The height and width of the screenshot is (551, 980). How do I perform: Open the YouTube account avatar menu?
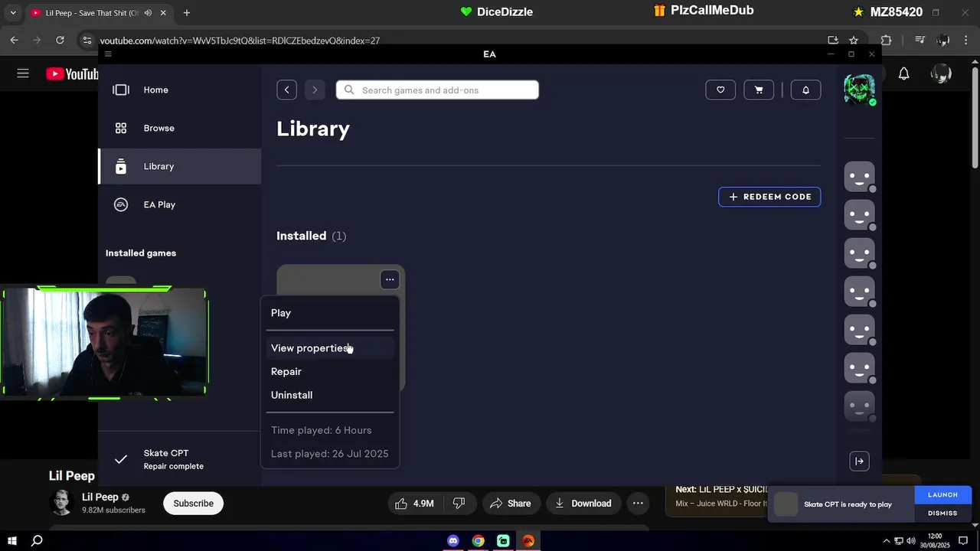940,74
